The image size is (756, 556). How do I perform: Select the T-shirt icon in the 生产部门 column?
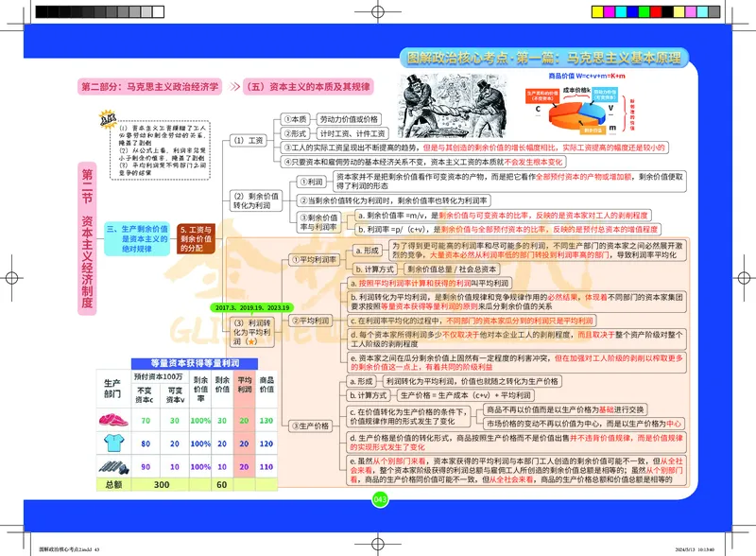click(x=113, y=442)
